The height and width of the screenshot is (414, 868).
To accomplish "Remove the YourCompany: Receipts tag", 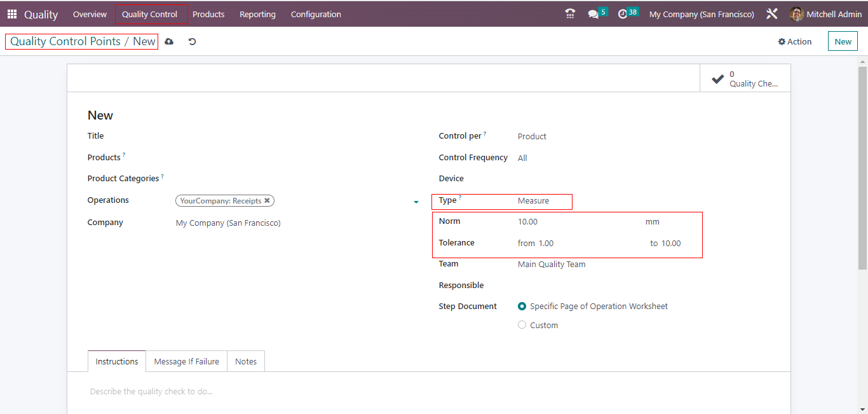I will (x=268, y=200).
